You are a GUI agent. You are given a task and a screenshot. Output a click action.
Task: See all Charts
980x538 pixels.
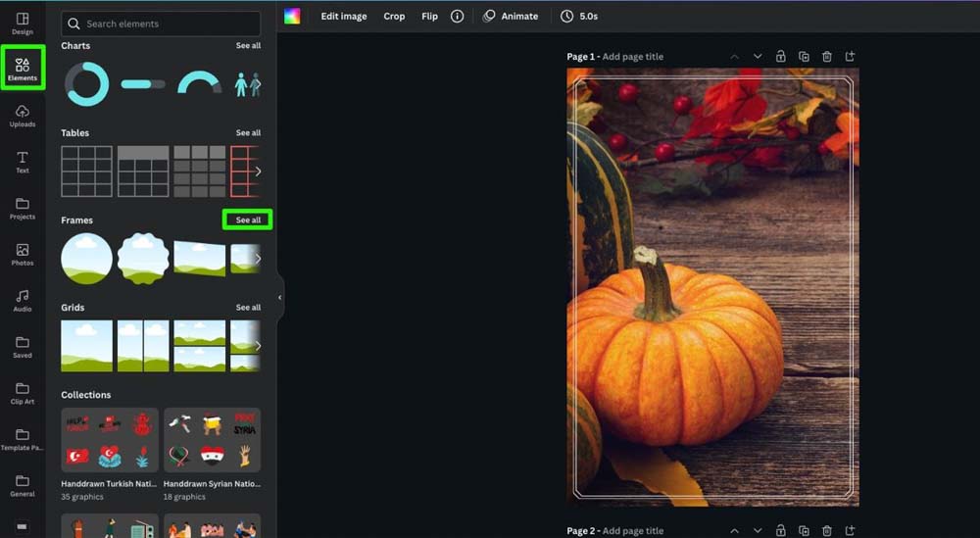pyautogui.click(x=248, y=46)
